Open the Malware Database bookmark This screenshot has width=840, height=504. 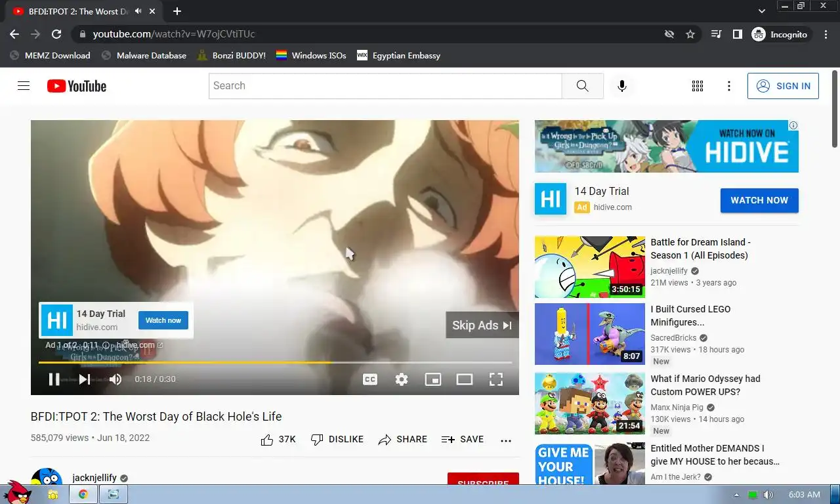[144, 56]
